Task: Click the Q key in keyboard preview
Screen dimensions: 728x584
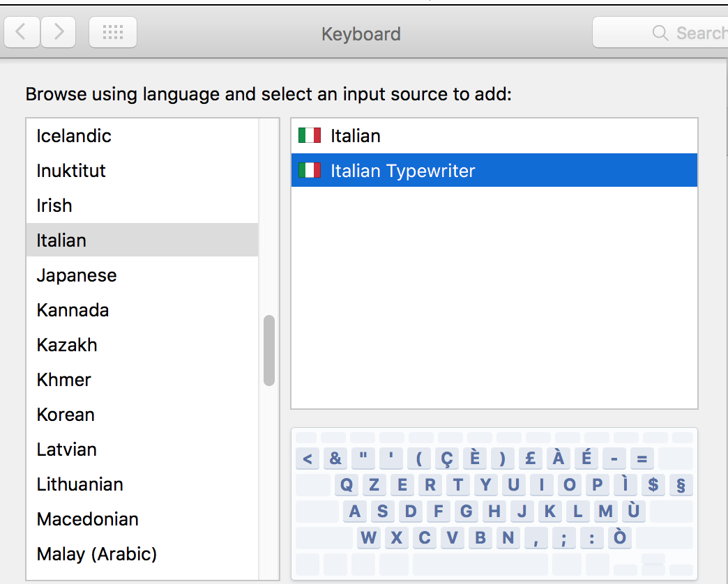Action: pos(347,485)
